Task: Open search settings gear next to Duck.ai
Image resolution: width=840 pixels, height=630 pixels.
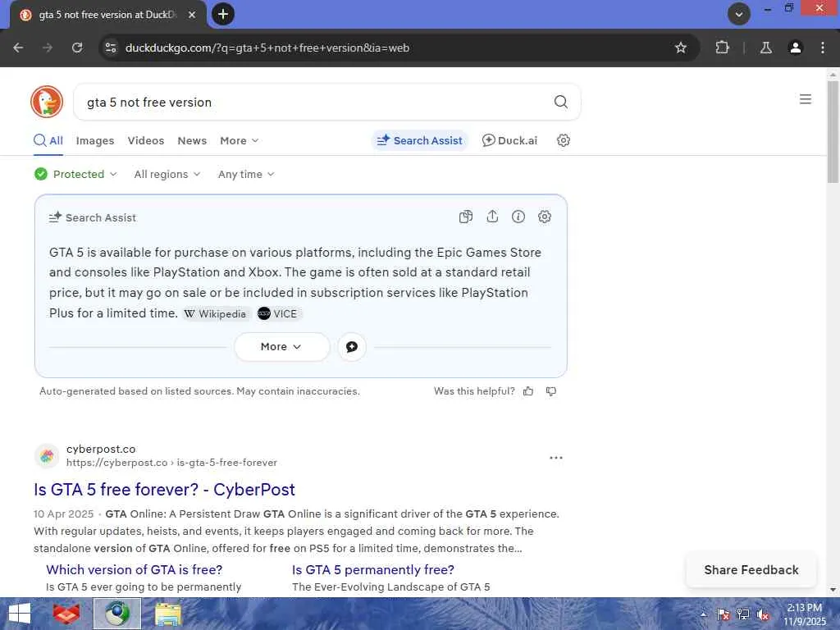Action: [x=563, y=140]
